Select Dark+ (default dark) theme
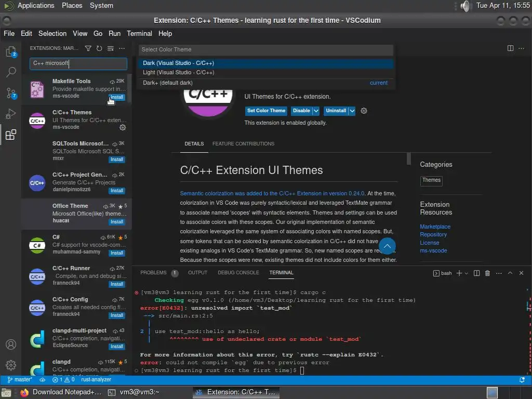 (x=265, y=83)
